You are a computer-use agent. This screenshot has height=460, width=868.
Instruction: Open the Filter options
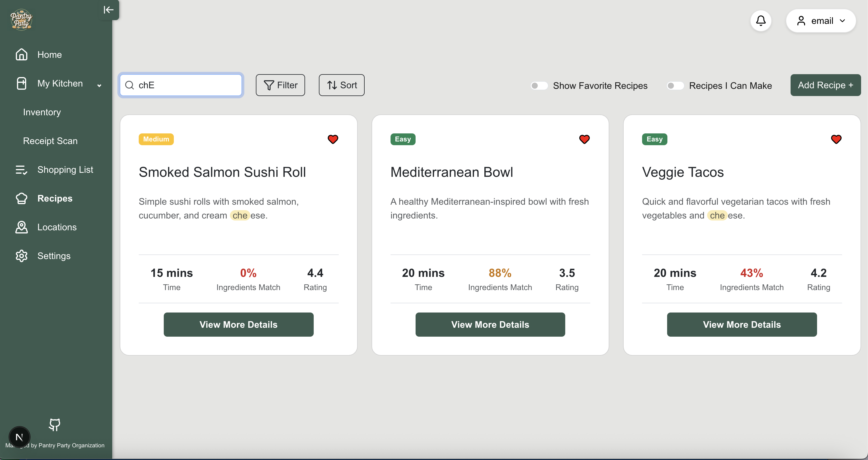point(280,85)
